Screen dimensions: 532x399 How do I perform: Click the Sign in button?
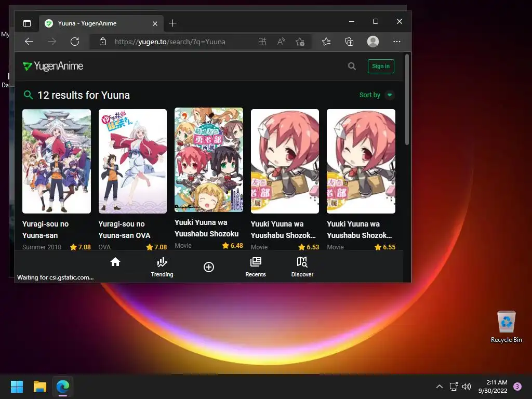pyautogui.click(x=381, y=66)
